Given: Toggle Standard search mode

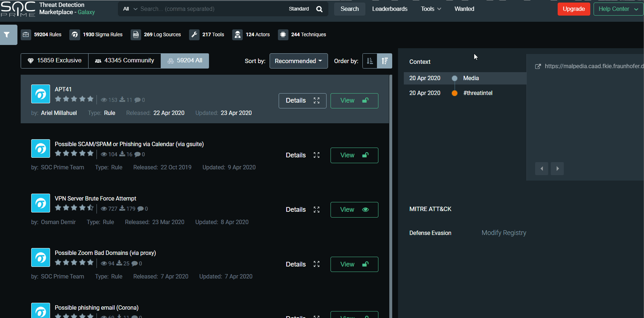Looking at the screenshot, I should pos(299,9).
